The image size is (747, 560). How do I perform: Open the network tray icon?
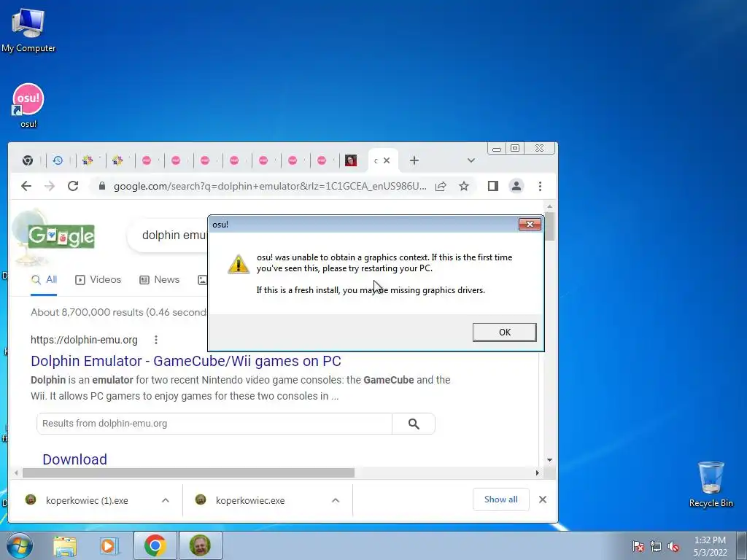[x=656, y=546]
